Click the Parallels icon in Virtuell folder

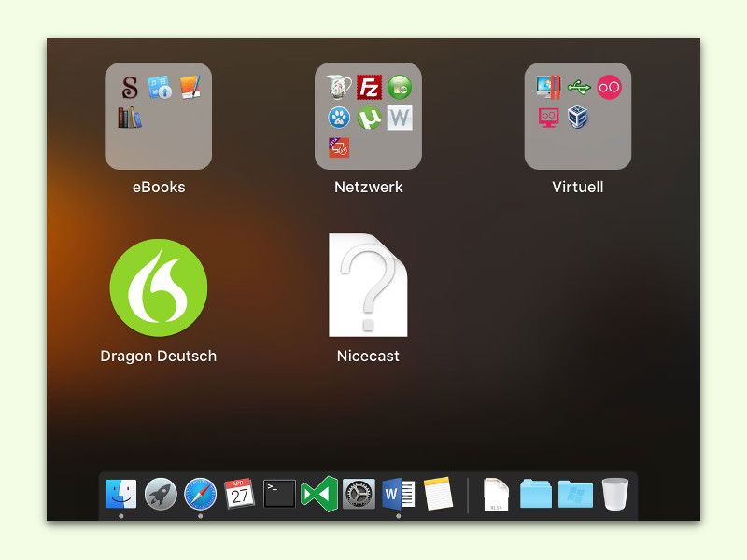coord(548,87)
